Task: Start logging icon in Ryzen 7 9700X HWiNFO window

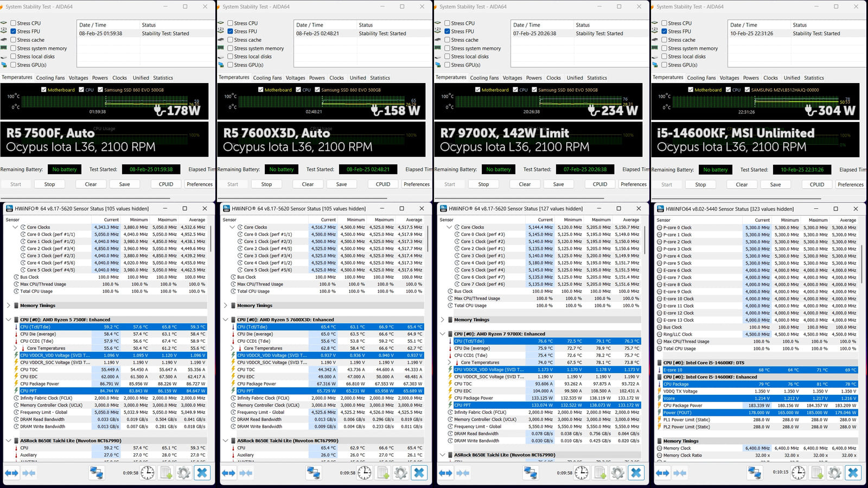Action: tap(600, 473)
